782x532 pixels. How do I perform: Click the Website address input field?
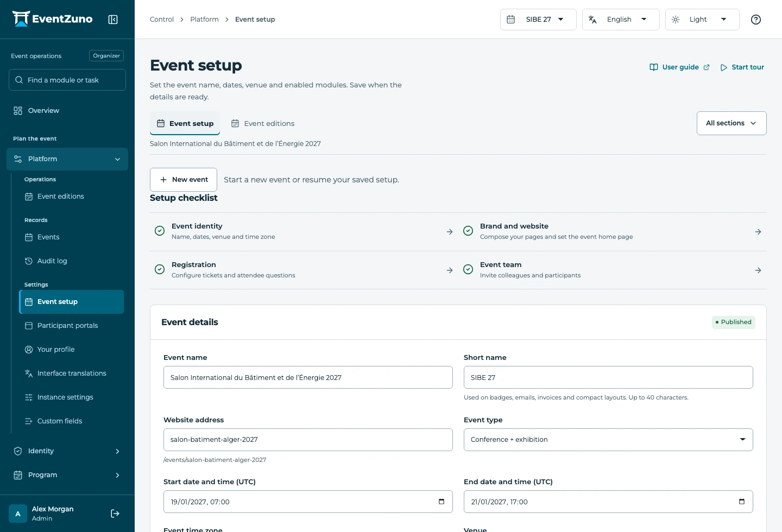(x=308, y=440)
